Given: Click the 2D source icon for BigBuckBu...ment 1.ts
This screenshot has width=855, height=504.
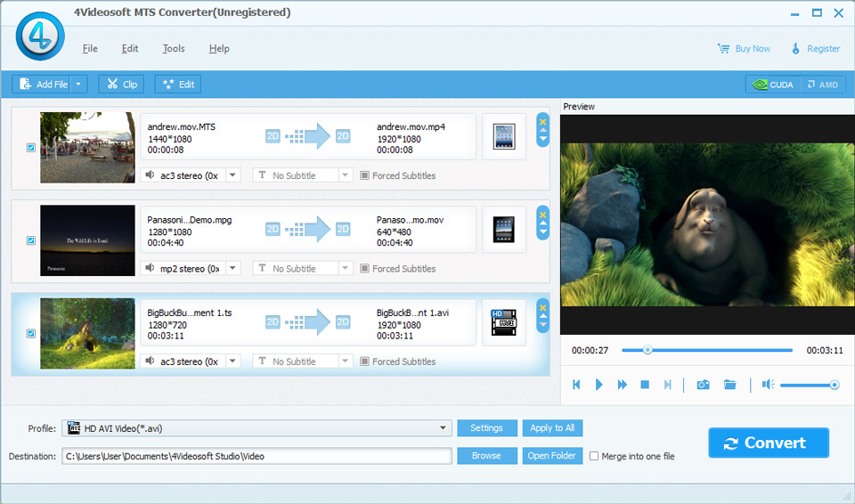Looking at the screenshot, I should 273,321.
